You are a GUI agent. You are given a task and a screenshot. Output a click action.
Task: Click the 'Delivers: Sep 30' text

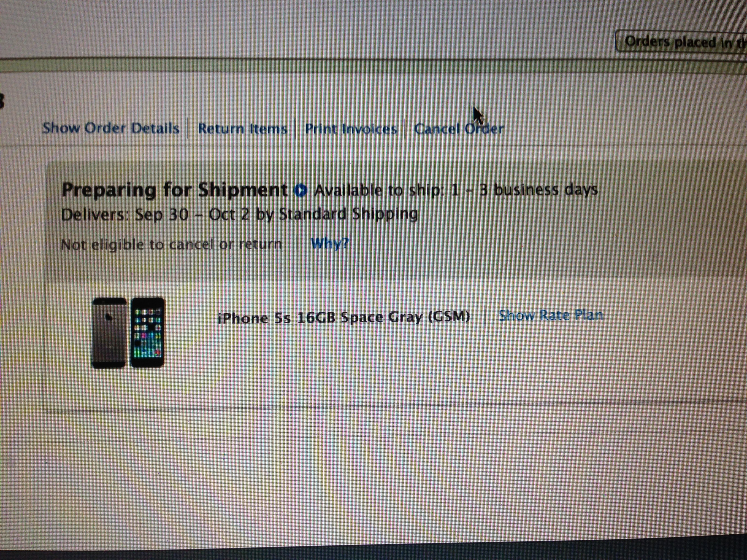125,215
